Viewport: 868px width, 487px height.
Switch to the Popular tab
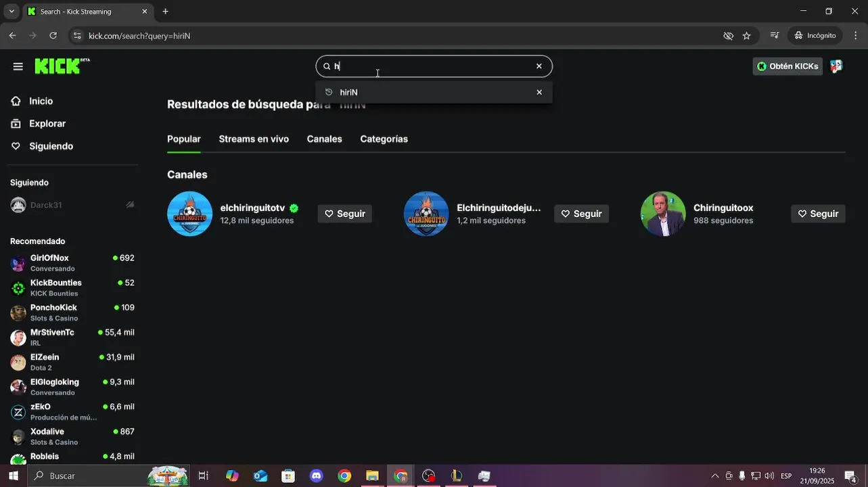[x=184, y=139]
